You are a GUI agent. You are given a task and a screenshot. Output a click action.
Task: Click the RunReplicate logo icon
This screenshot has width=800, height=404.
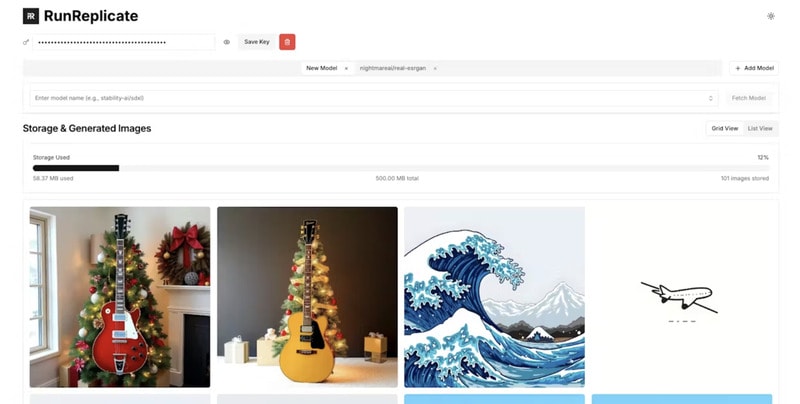(31, 16)
